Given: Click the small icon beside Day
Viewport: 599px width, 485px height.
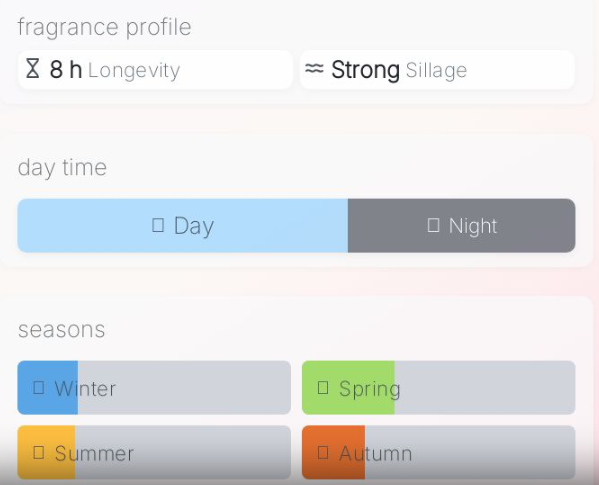Looking at the screenshot, I should pyautogui.click(x=158, y=225).
